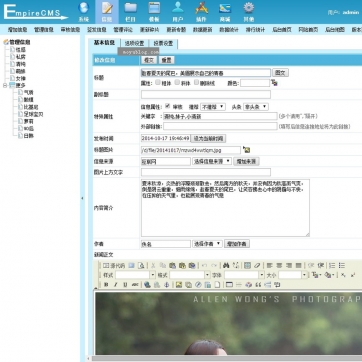The image size is (362, 362).
Task: Click the editor Anchor icon
Action: [x=167, y=285]
